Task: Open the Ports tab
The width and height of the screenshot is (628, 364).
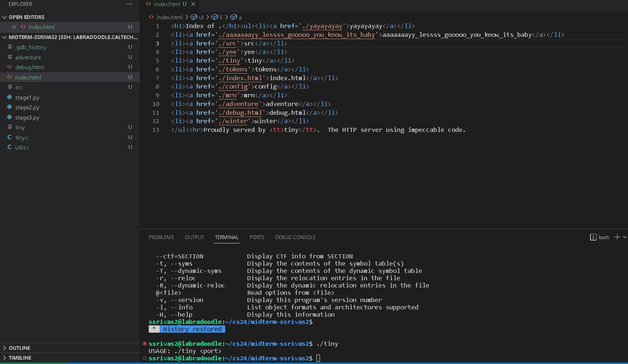Action: 257,237
